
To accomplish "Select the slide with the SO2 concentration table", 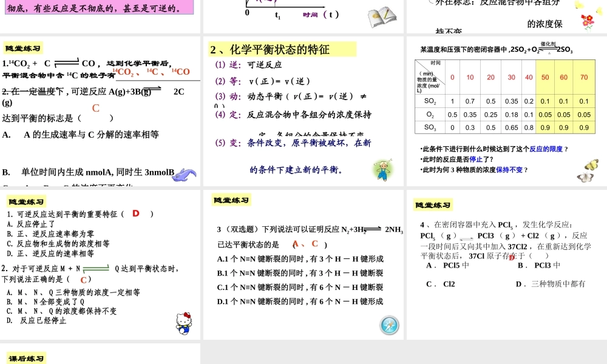I will pos(506,112).
